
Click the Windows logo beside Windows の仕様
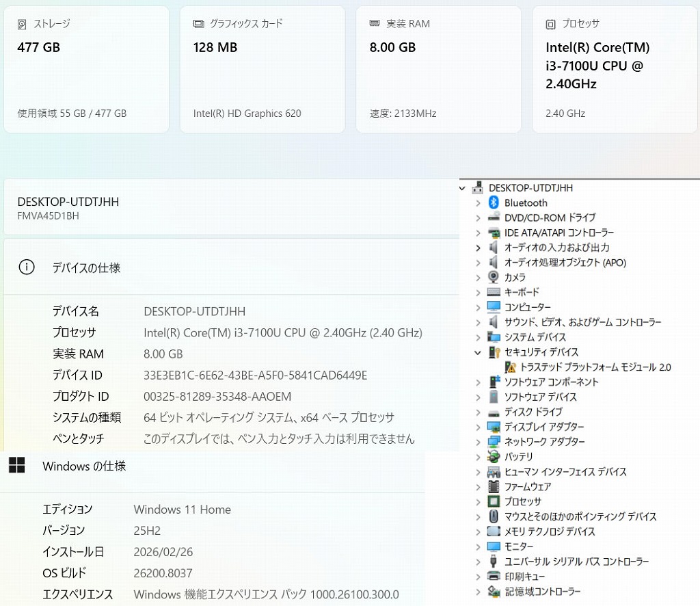(x=17, y=466)
